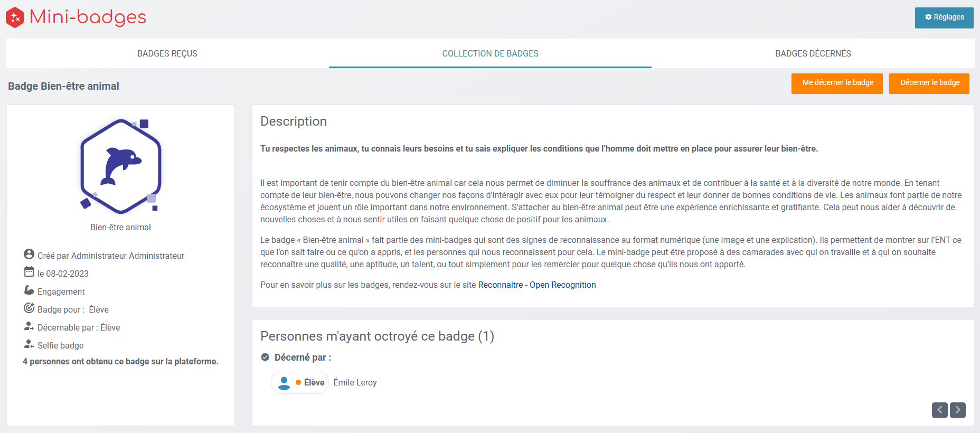The height and width of the screenshot is (433, 980).
Task: Go to previous page of awarders
Action: click(x=939, y=410)
